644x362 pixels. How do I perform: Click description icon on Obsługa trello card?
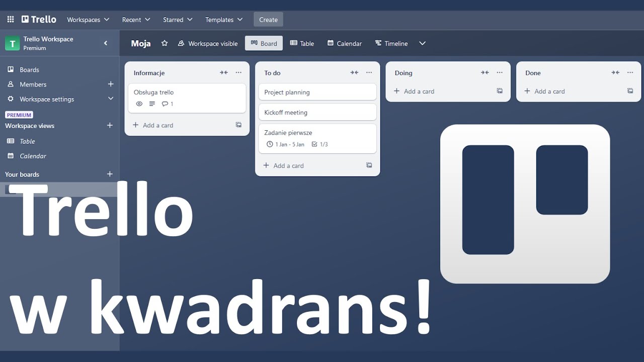(152, 104)
